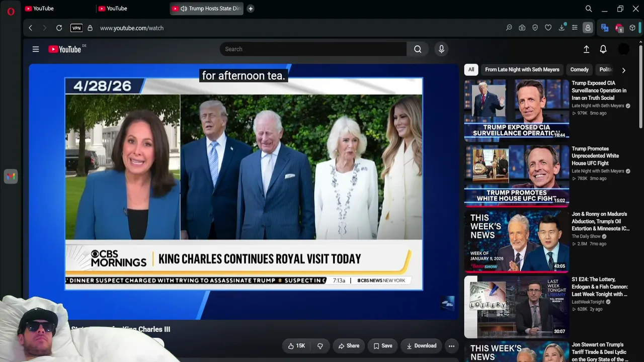Open the red extension with badge 1
Viewport: 644px width, 362px height.
619,28
